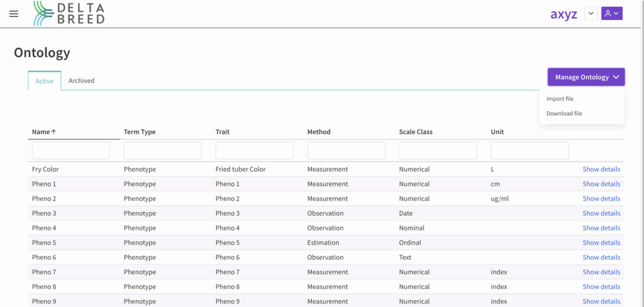644x307 pixels.
Task: Click the axyz program name
Action: click(563, 14)
